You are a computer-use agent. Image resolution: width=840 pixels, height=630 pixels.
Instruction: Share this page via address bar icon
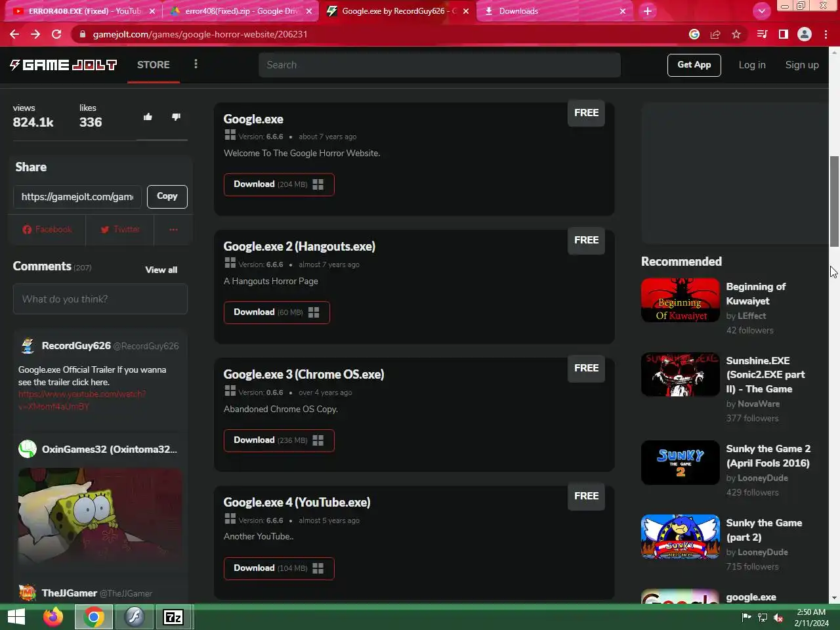coord(715,34)
